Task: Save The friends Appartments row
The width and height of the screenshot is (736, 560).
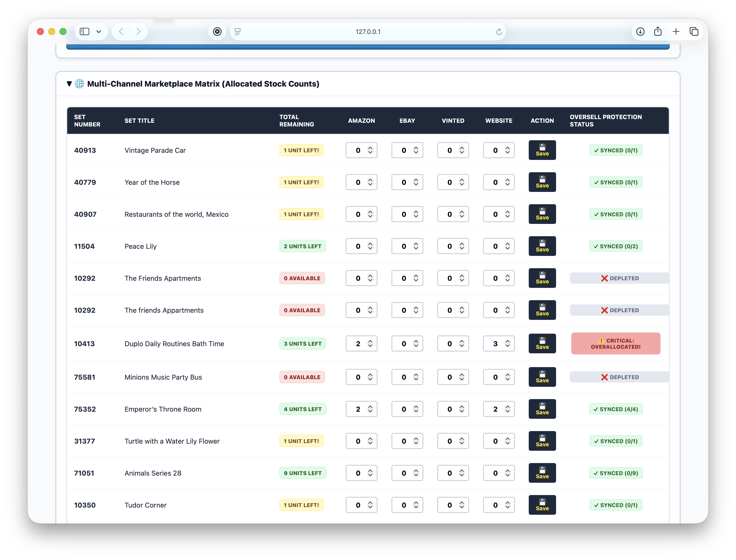Action: coord(542,310)
